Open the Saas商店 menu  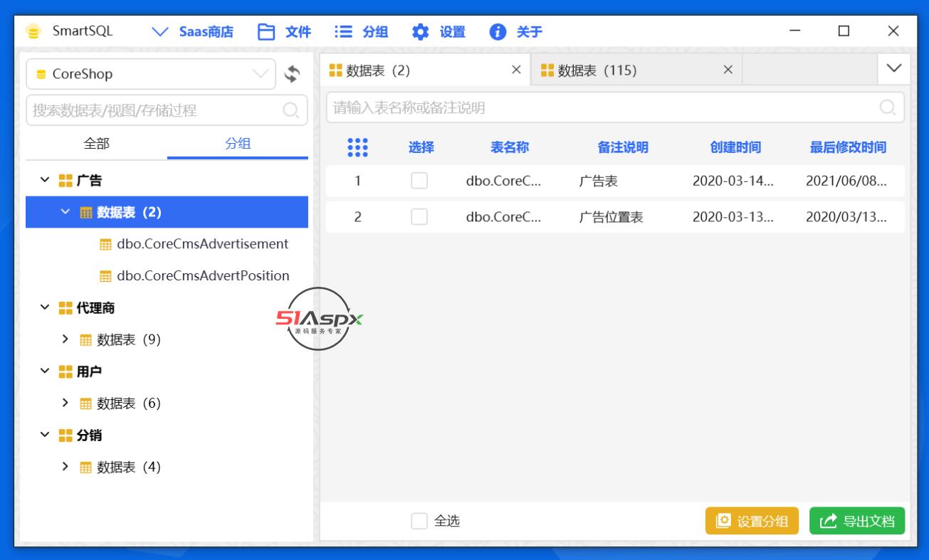pyautogui.click(x=192, y=32)
